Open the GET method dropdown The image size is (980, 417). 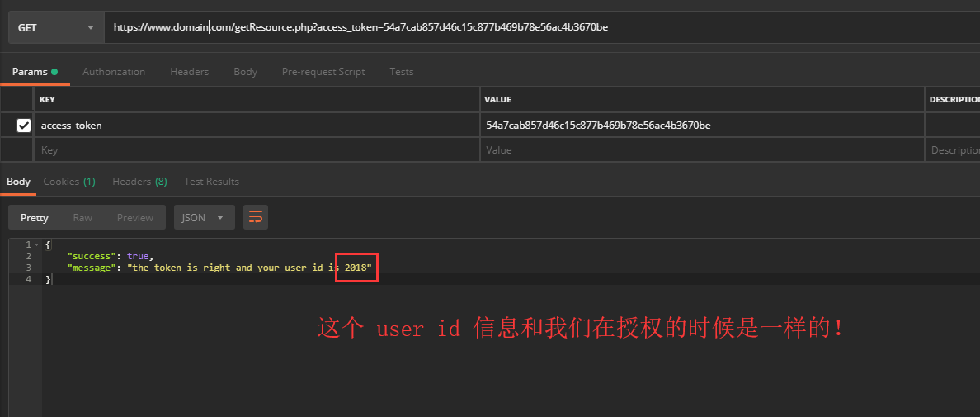(56, 27)
